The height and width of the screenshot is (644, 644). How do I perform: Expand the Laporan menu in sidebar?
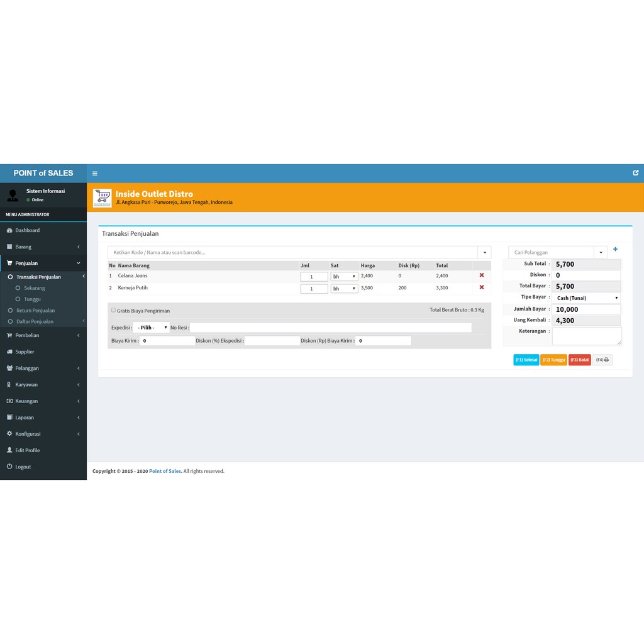coord(25,418)
